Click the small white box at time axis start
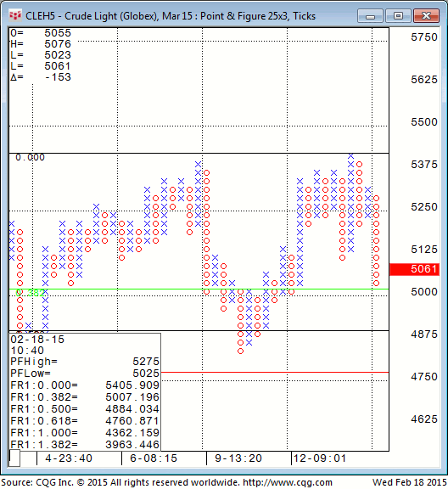Viewport: 448px width, 489px height. point(14,458)
